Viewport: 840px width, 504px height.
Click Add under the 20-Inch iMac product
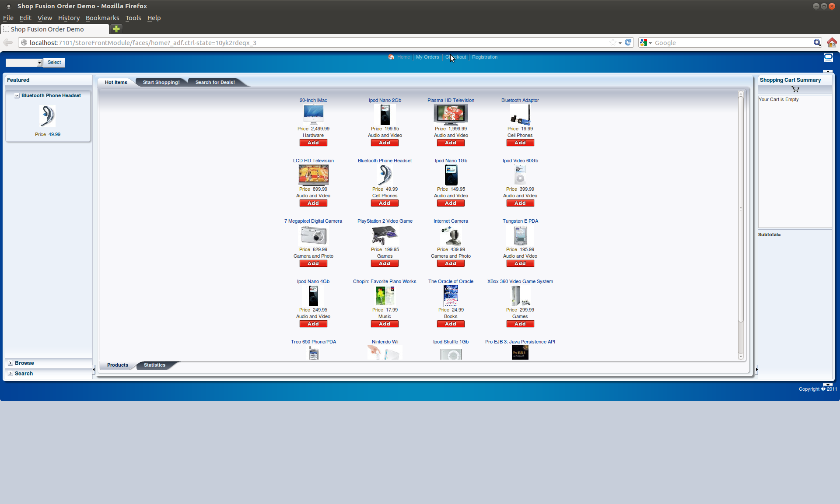point(313,142)
